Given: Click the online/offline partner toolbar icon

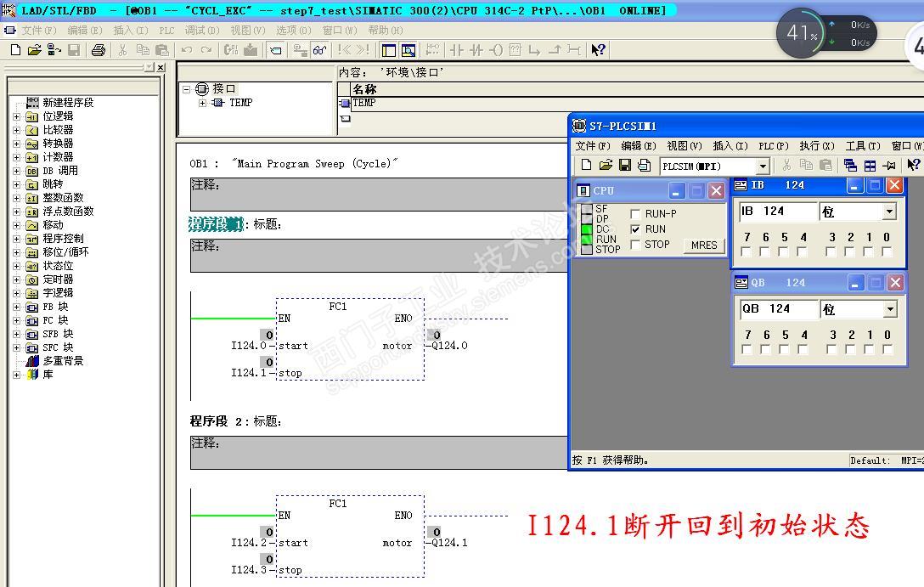Looking at the screenshot, I should 54,50.
